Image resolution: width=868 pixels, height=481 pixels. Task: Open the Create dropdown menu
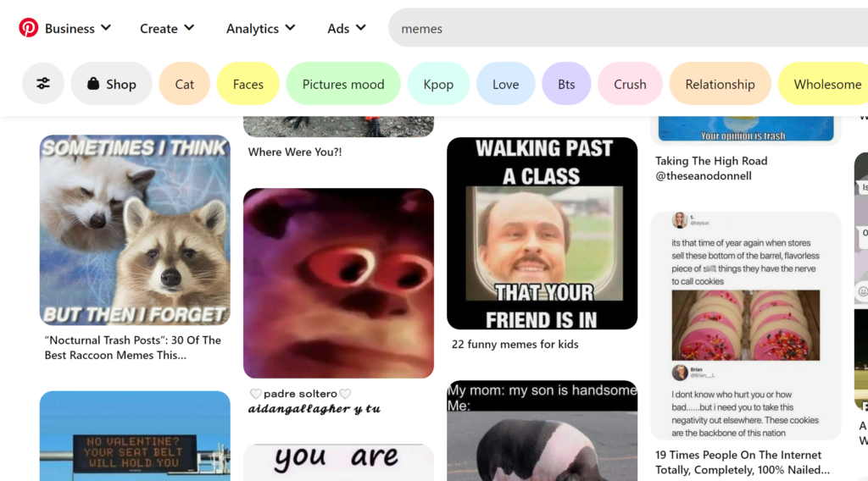(x=167, y=28)
